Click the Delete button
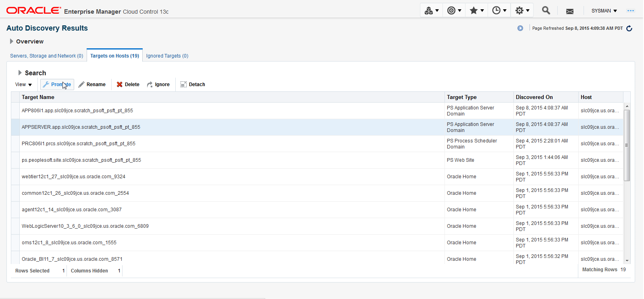Screen dimensions: 644x299 pyautogui.click(x=128, y=85)
